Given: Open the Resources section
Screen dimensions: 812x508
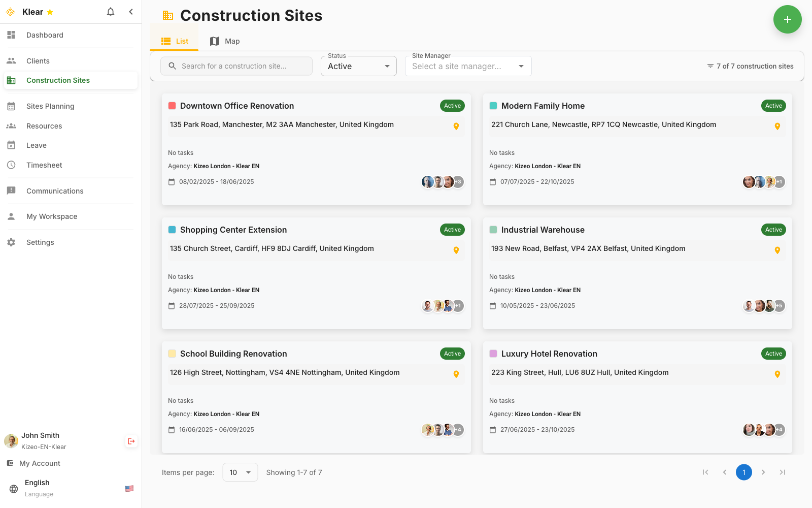Looking at the screenshot, I should (44, 125).
